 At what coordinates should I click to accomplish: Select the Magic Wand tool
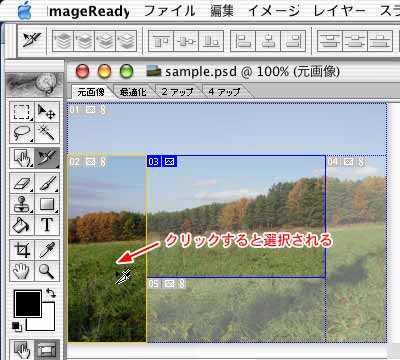click(47, 133)
